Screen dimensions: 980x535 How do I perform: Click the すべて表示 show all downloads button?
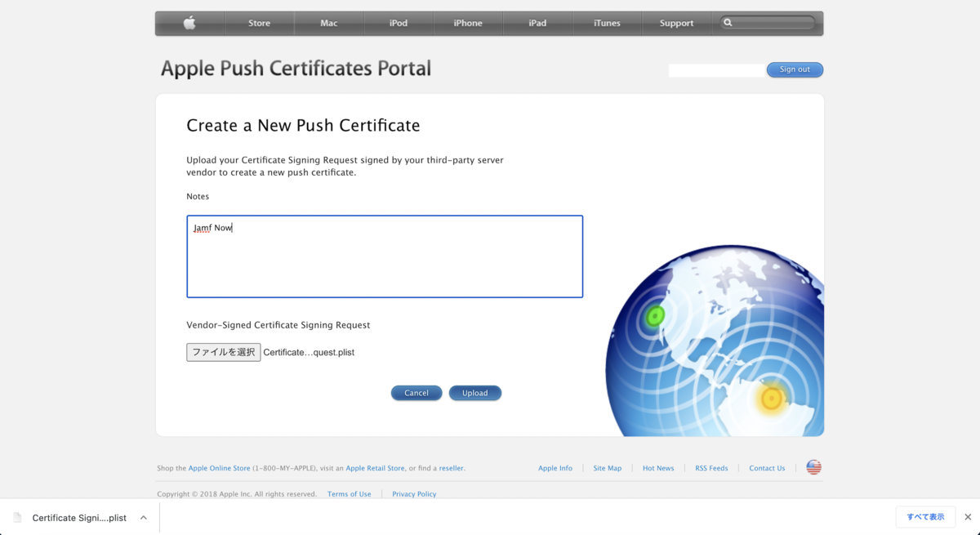click(x=925, y=517)
